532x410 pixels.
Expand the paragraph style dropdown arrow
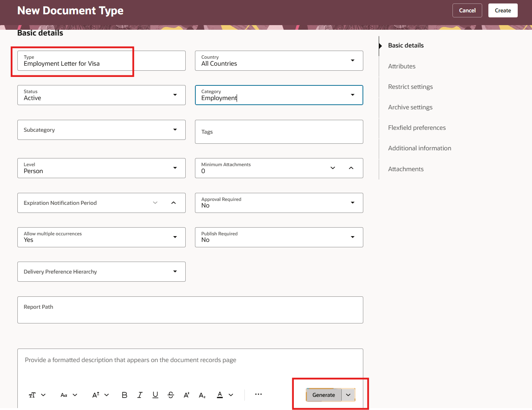click(43, 395)
